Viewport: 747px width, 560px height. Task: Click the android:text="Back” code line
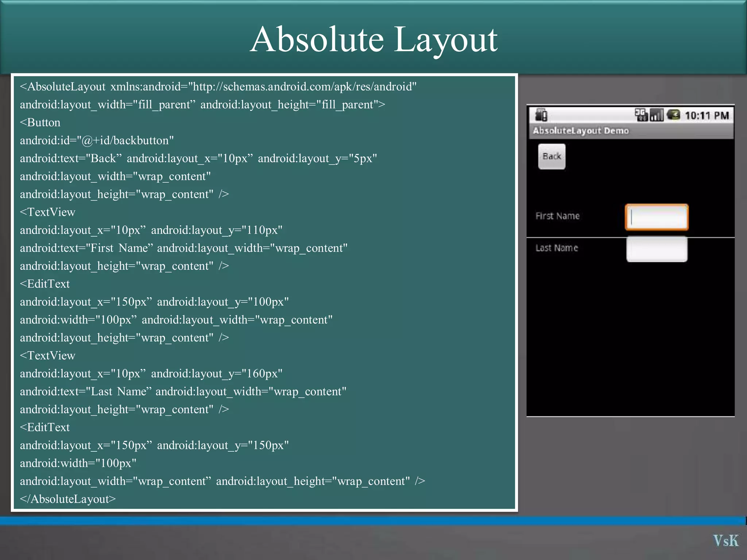(198, 158)
